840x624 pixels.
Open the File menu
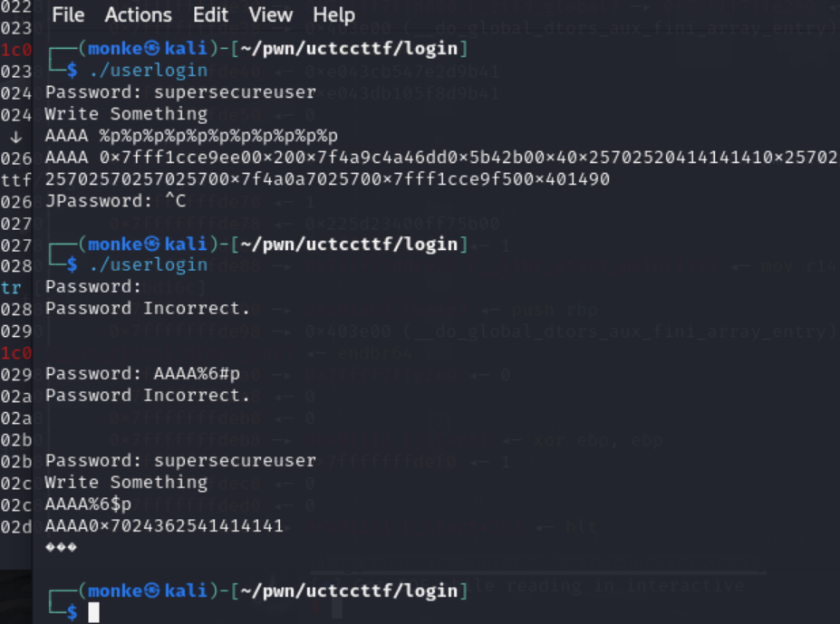[68, 15]
